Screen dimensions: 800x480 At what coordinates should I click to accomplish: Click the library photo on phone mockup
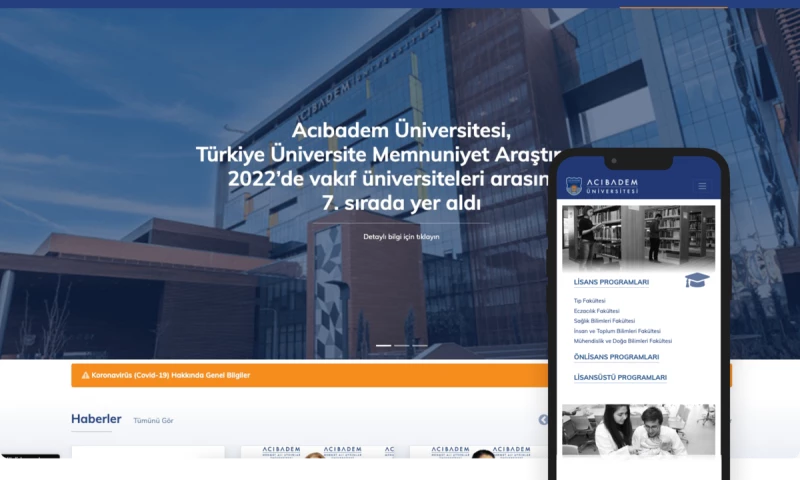(x=638, y=238)
